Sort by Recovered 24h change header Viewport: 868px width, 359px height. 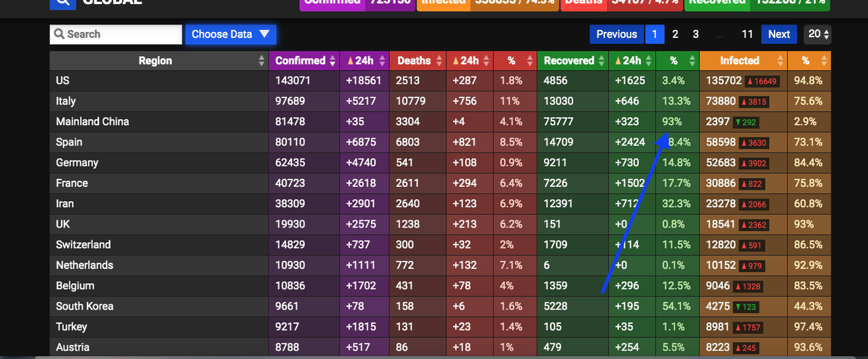tap(632, 61)
